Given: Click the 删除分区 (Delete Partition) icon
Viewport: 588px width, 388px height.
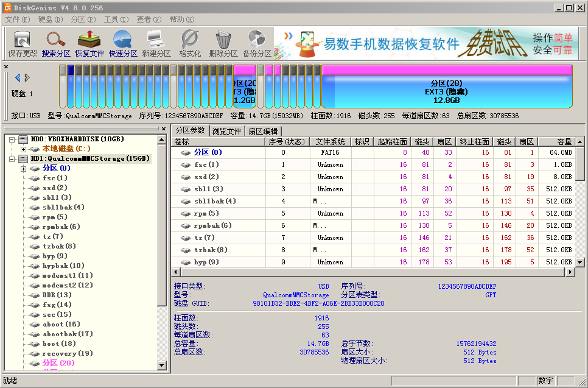Looking at the screenshot, I should point(223,43).
